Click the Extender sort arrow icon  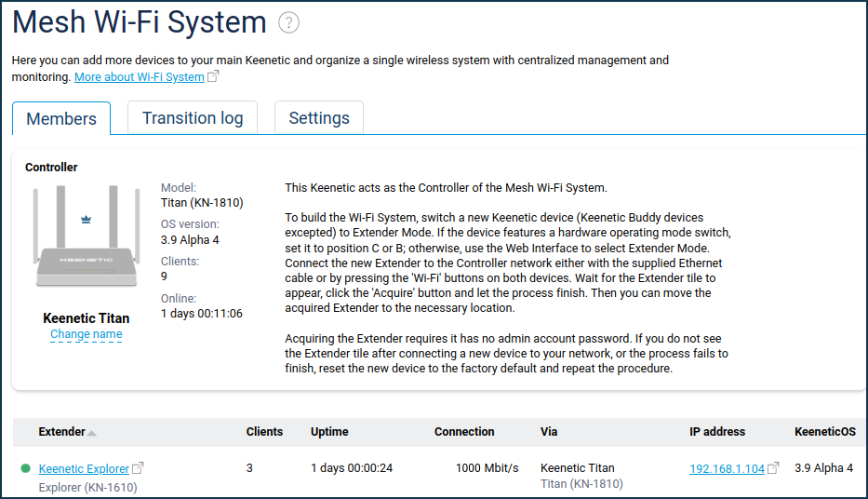tap(92, 433)
